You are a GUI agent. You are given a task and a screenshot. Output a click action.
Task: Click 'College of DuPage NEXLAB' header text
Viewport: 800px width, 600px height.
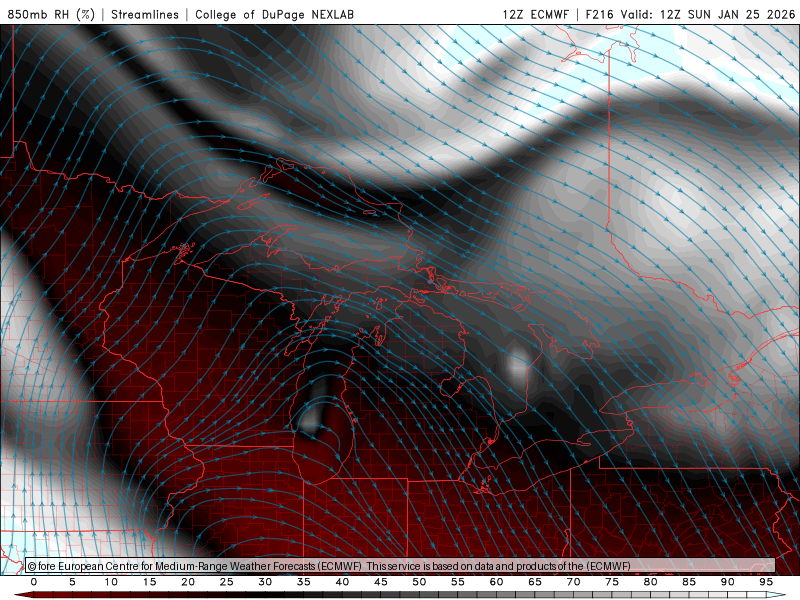tap(274, 14)
